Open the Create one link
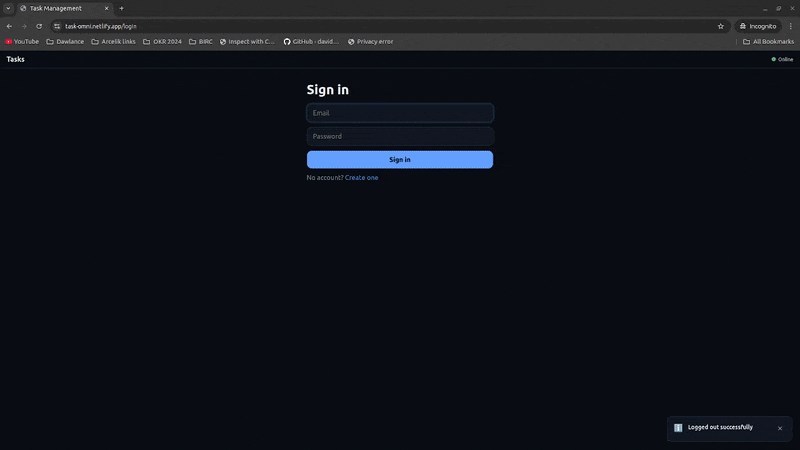The height and width of the screenshot is (450, 800). tap(361, 178)
